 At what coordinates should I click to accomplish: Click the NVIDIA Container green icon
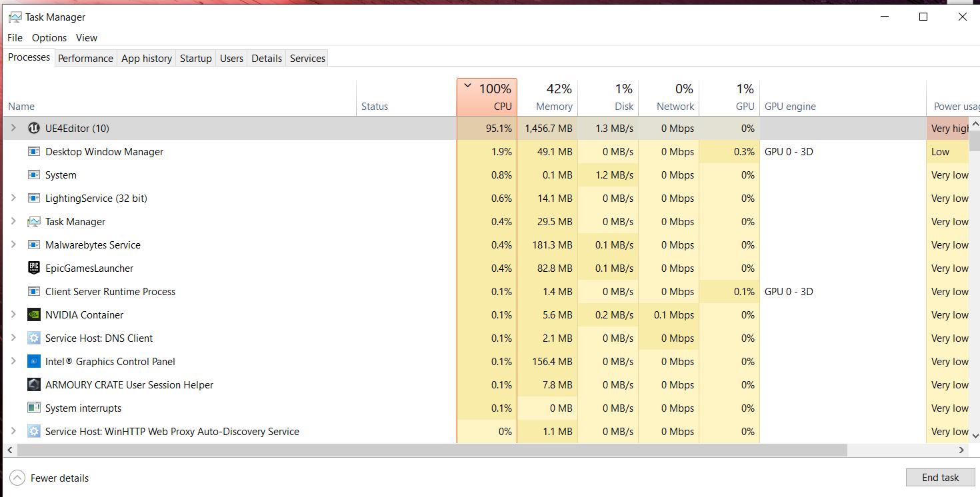tap(34, 314)
